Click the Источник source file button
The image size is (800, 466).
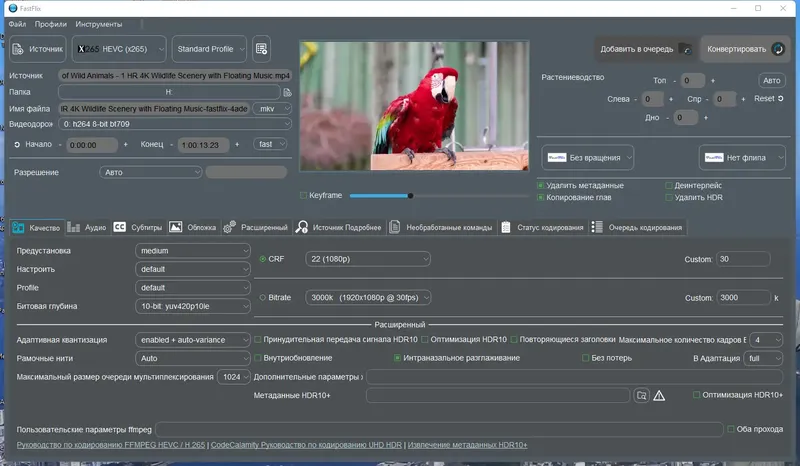coord(37,48)
